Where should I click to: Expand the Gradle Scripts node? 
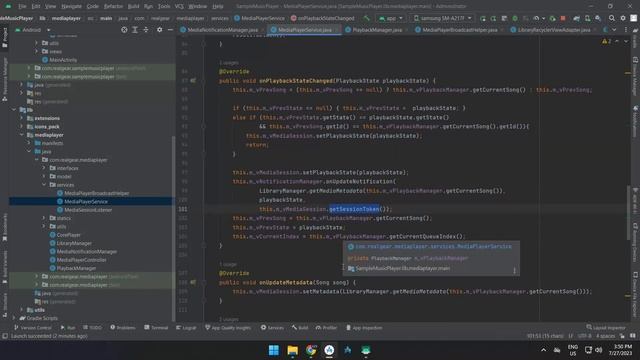tap(14, 318)
